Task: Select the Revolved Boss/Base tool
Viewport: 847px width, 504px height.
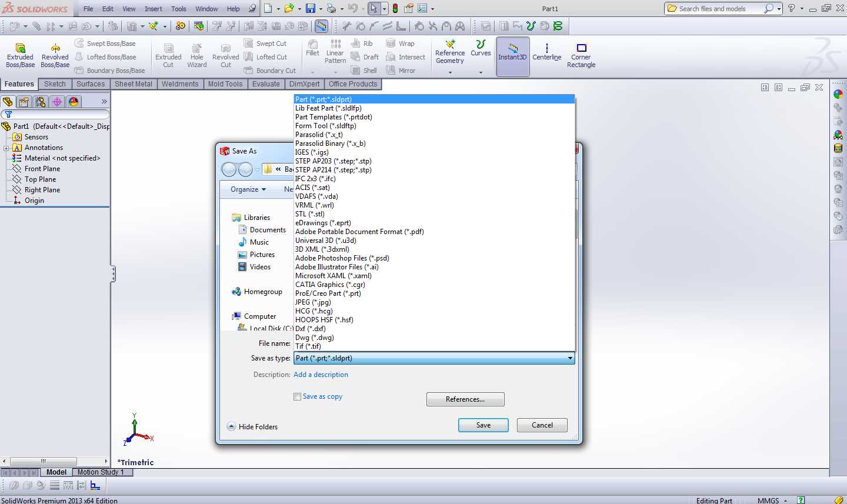Action: [x=55, y=56]
